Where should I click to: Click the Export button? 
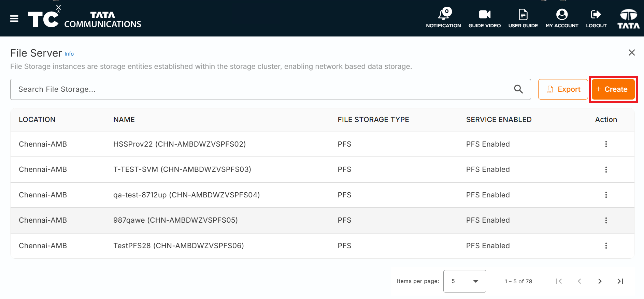[563, 89]
